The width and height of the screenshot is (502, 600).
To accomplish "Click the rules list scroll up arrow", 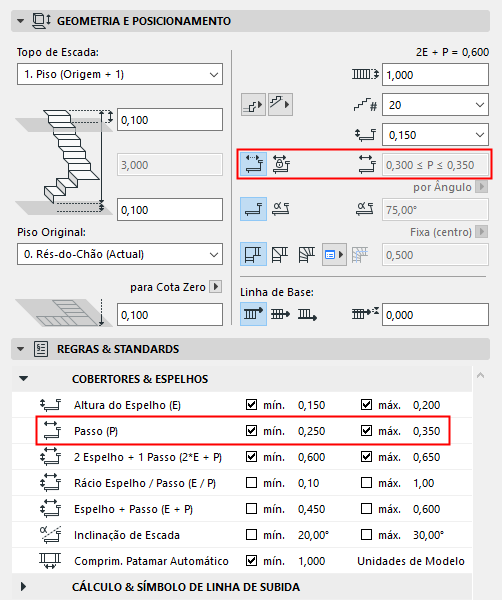I will (481, 375).
